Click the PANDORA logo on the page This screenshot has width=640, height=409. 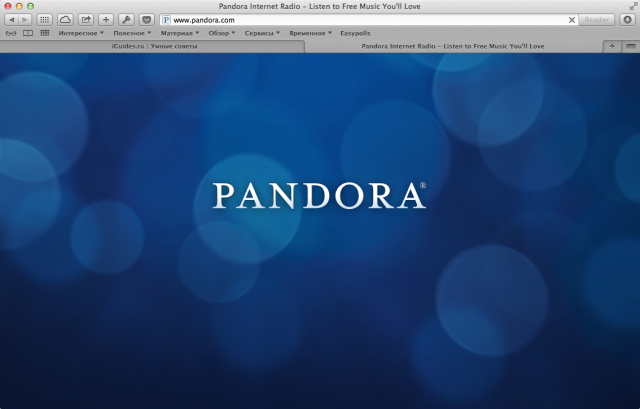(319, 196)
